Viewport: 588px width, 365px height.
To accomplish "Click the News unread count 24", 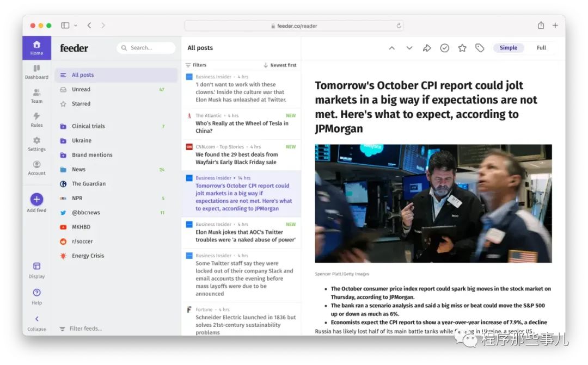I will tap(162, 170).
